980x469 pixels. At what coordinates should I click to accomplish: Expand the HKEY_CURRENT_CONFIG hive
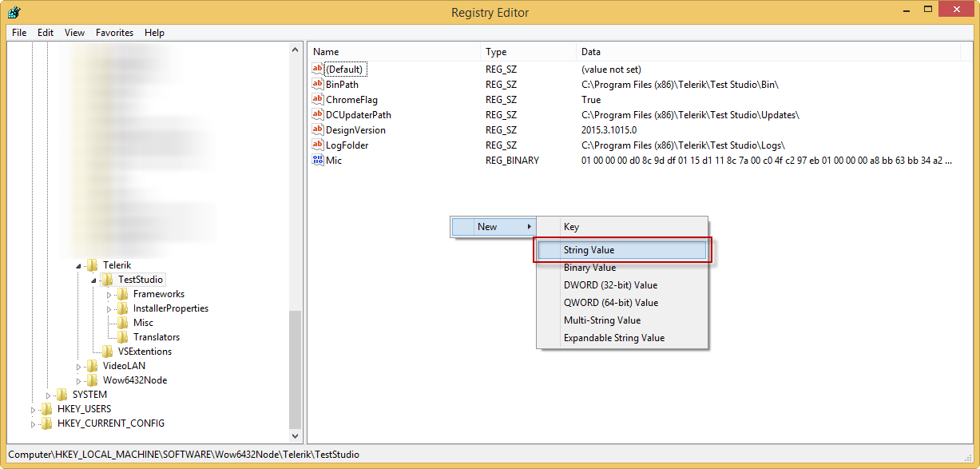pyautogui.click(x=34, y=423)
